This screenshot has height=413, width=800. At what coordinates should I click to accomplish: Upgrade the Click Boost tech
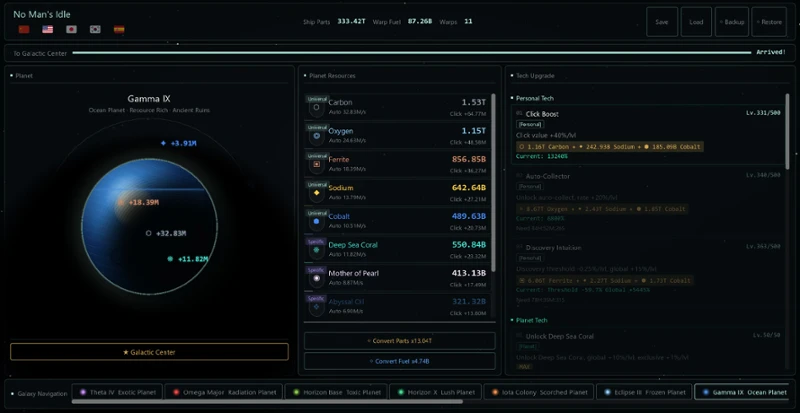pos(648,135)
